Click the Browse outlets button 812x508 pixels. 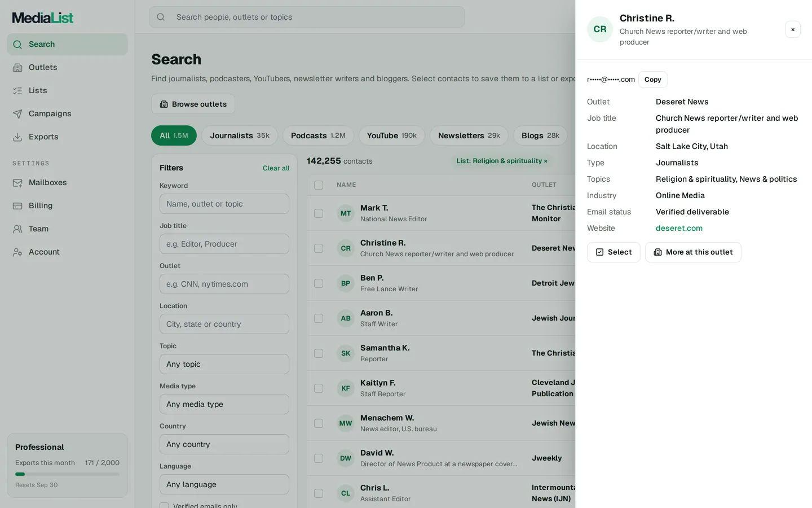193,104
